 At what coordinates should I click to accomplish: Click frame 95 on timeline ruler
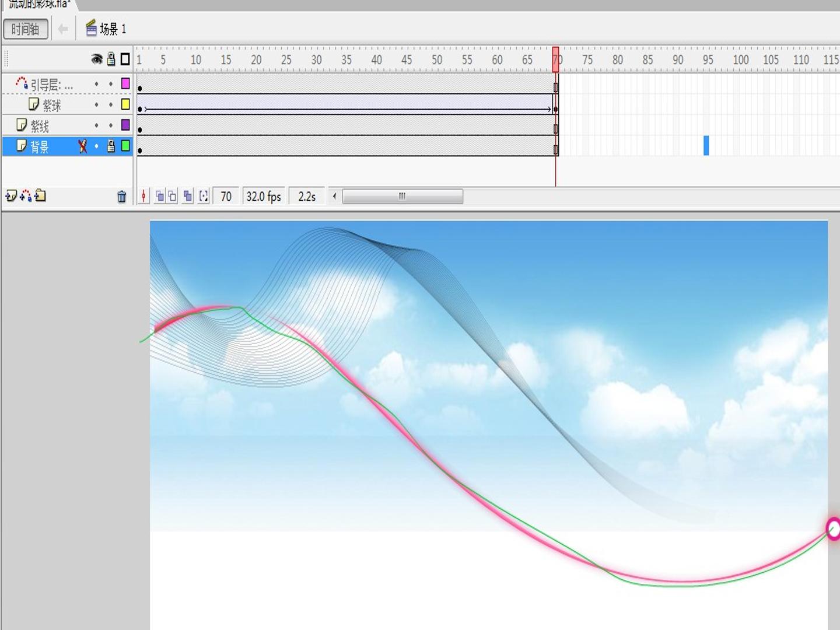(x=707, y=60)
